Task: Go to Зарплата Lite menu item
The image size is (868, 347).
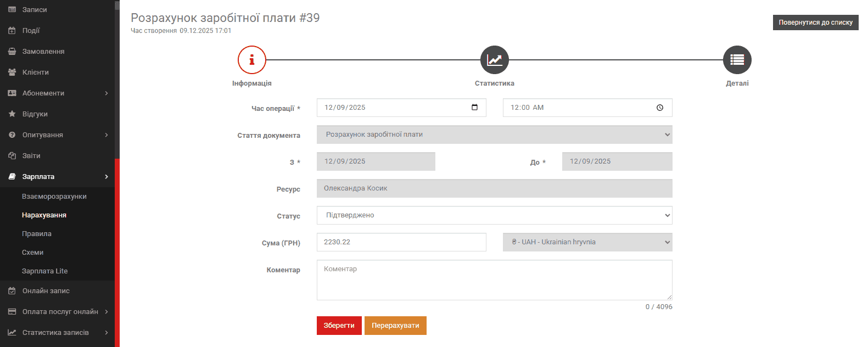Action: pos(45,271)
